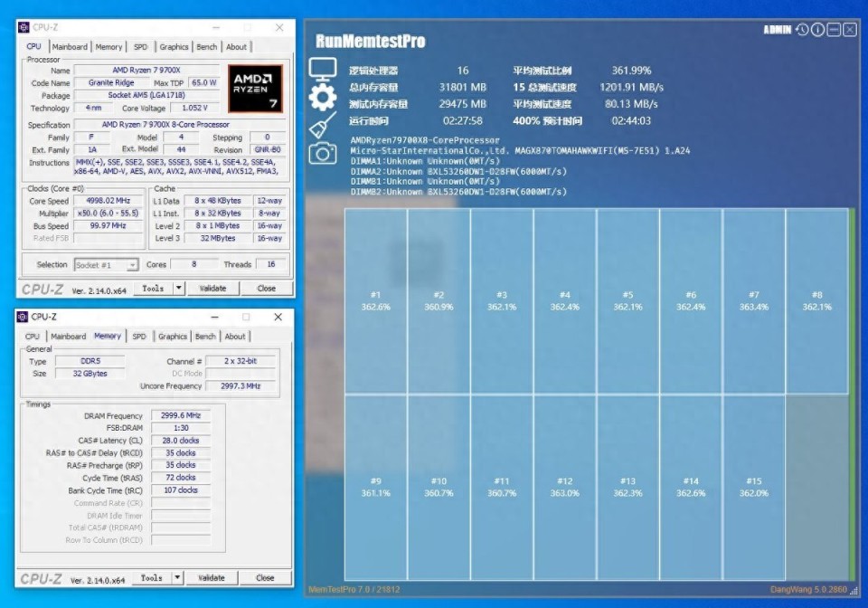The image size is (868, 608).
Task: Switch to Mainboard tab in CPU-tab CPU-Z window
Action: point(70,47)
